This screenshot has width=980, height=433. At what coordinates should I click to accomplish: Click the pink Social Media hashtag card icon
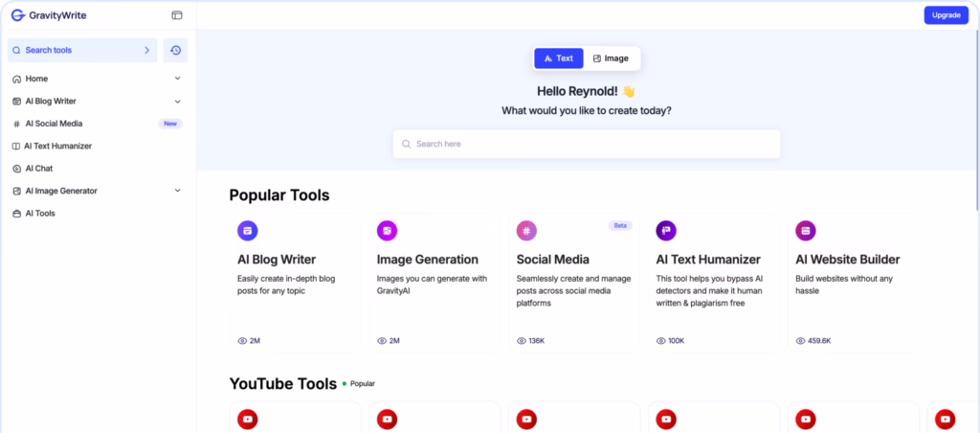point(526,231)
